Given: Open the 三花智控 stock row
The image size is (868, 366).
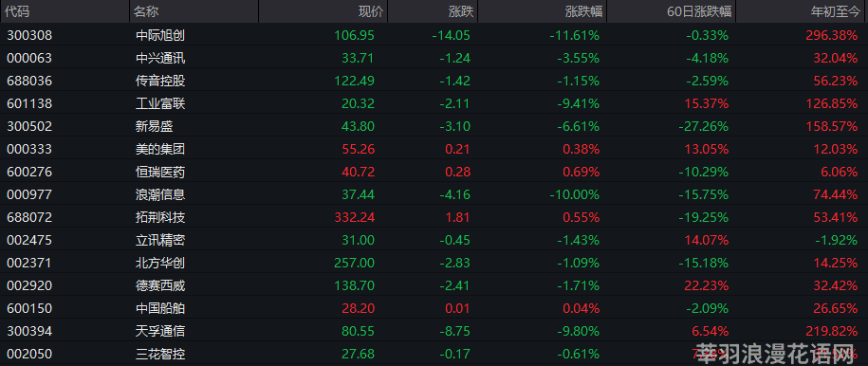Looking at the screenshot, I should [x=434, y=354].
